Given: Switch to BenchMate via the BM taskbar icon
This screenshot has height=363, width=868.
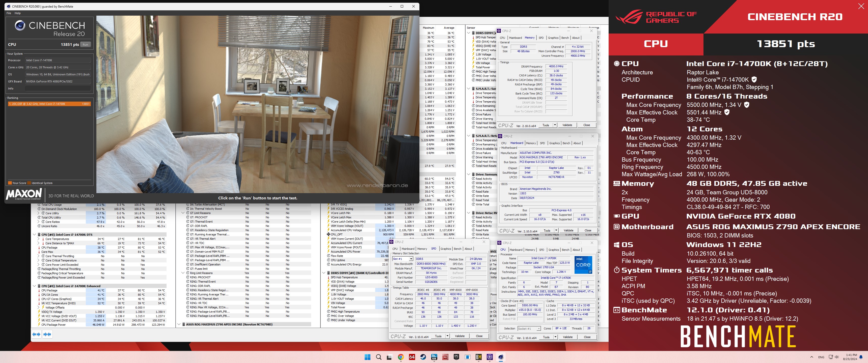Looking at the screenshot, I should 478,357.
